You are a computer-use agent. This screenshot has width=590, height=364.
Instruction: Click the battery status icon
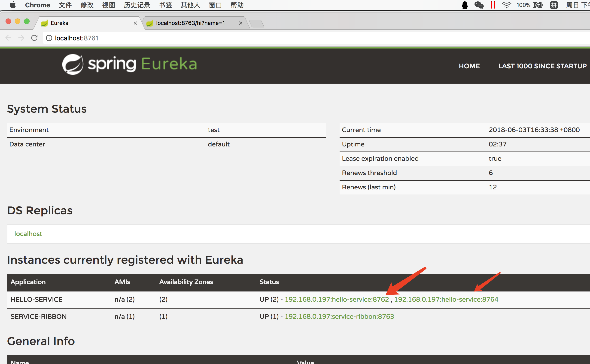[x=538, y=5]
